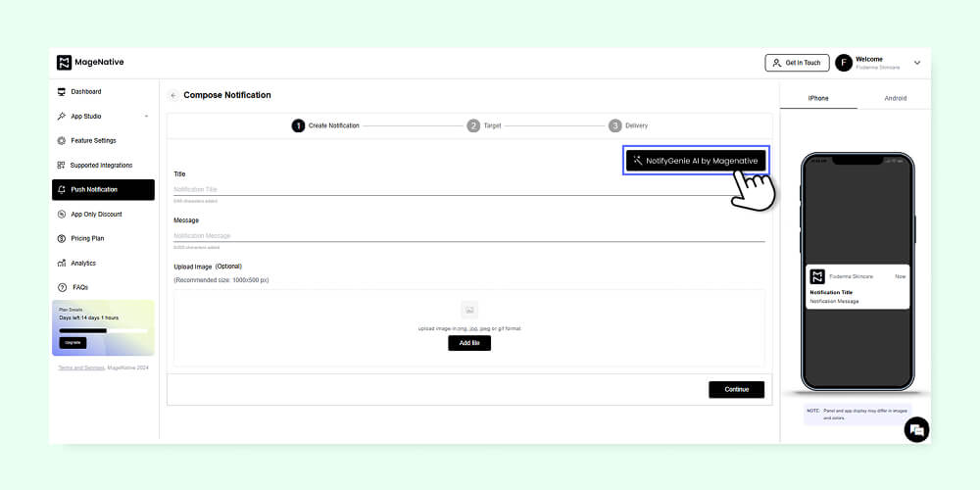Viewport: 980px width, 490px height.
Task: Open the Terms and Services link
Action: coord(81,368)
